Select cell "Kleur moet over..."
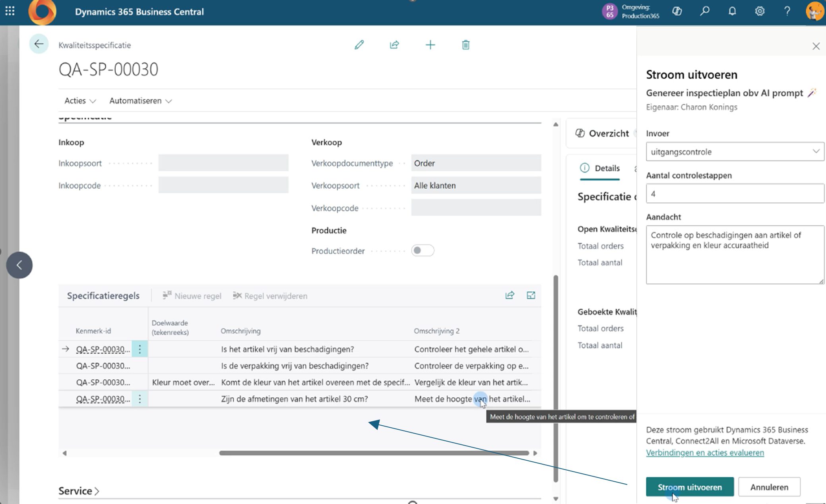 point(183,382)
